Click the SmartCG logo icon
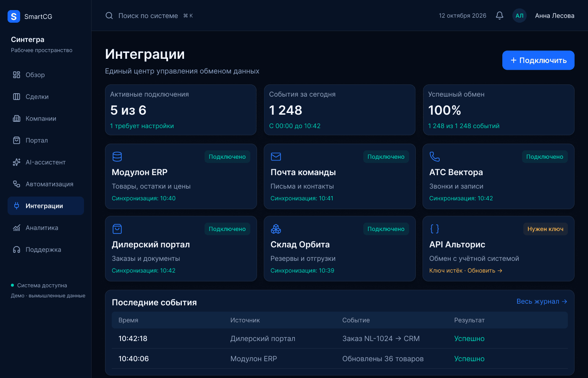This screenshot has height=378, width=588. (14, 16)
